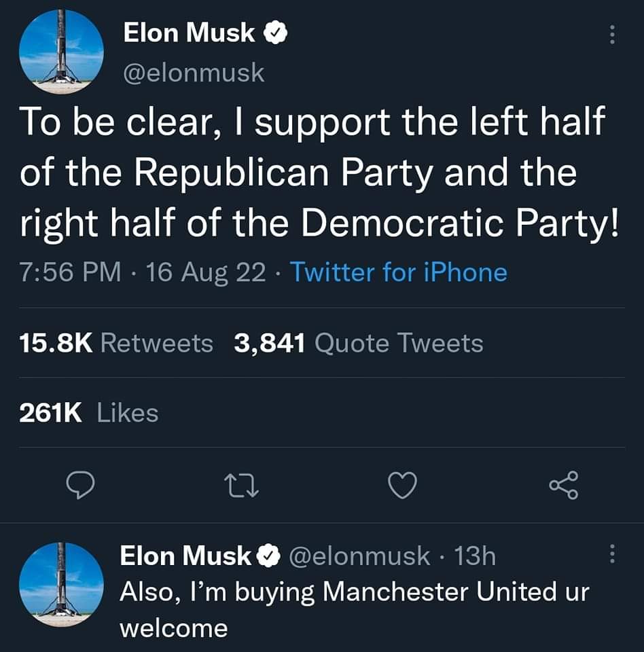This screenshot has height=652, width=644.
Task: Show the 261K Likes list
Action: [x=88, y=412]
